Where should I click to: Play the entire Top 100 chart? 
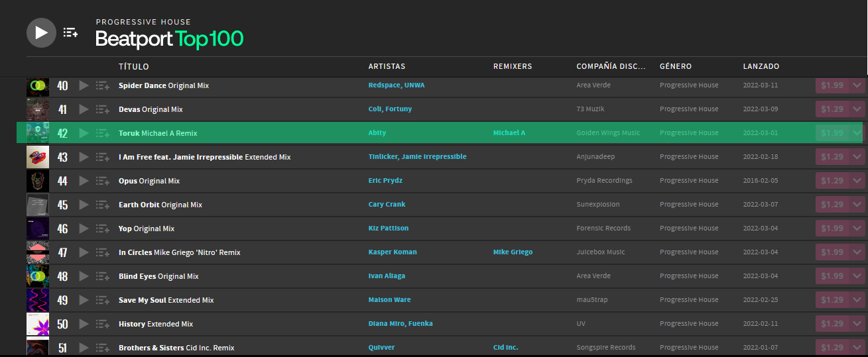pyautogui.click(x=41, y=32)
